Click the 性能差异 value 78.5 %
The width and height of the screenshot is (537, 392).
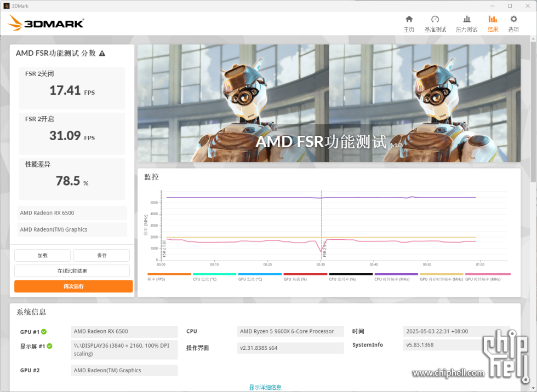tap(72, 181)
